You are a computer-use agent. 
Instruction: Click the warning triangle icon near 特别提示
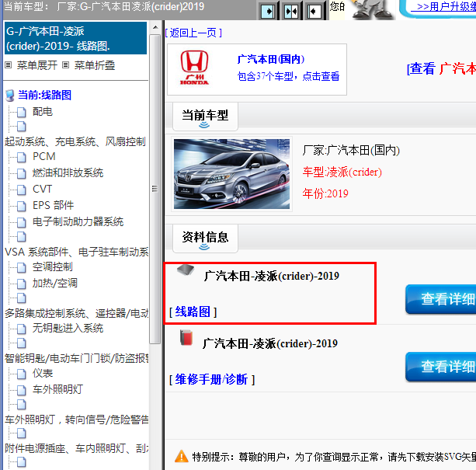(180, 456)
